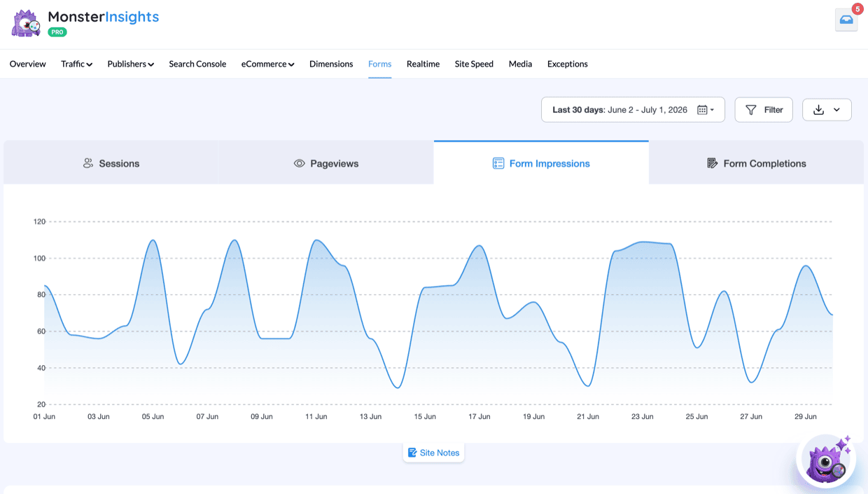Click the Sessions people icon
This screenshot has width=868, height=494.
pyautogui.click(x=88, y=163)
